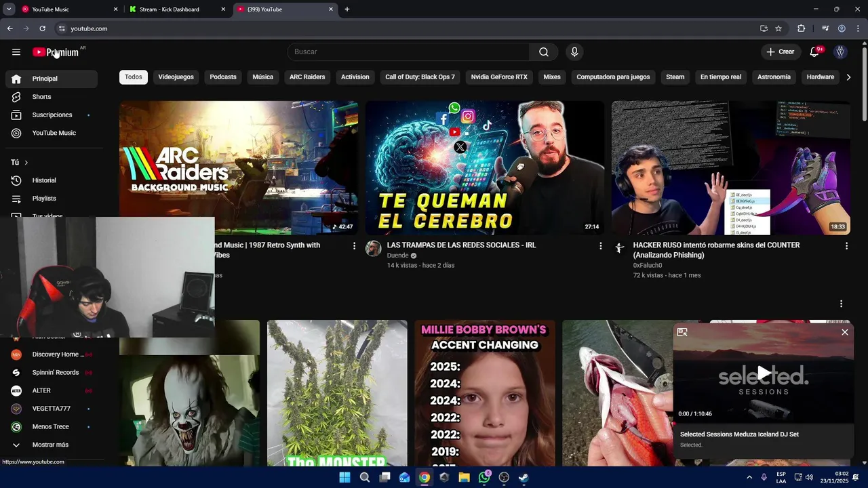Open Suscripciones in sidebar
This screenshot has height=488, width=868.
(x=52, y=115)
